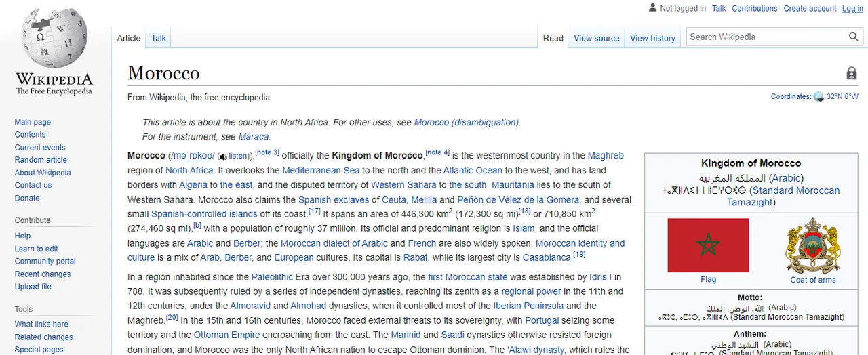Click the [note 4] reference
This screenshot has width=868, height=355.
pos(437,153)
